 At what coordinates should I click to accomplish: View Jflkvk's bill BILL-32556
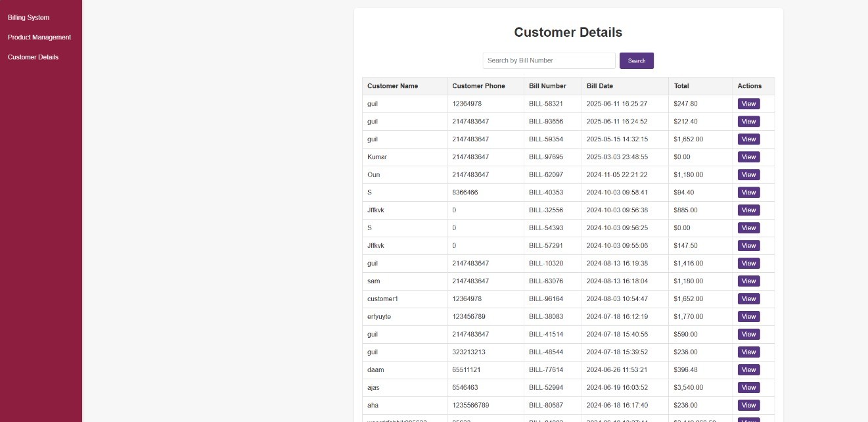point(748,210)
